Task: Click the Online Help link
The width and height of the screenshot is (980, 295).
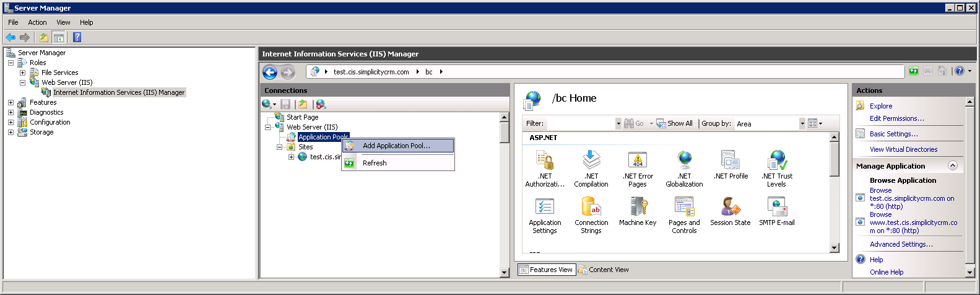Action: point(887,272)
